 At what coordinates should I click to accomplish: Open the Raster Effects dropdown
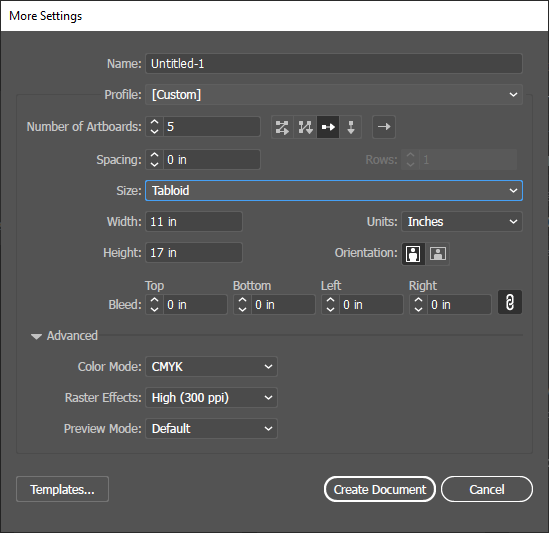pyautogui.click(x=211, y=397)
